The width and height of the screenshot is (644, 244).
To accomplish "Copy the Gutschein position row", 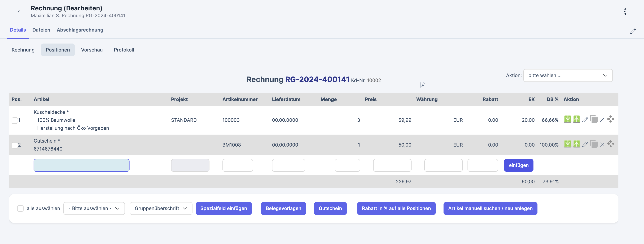I will click(593, 144).
